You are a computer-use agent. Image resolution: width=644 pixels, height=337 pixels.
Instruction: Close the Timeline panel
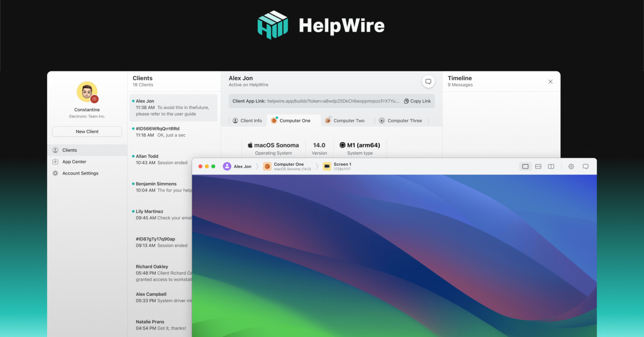point(550,81)
